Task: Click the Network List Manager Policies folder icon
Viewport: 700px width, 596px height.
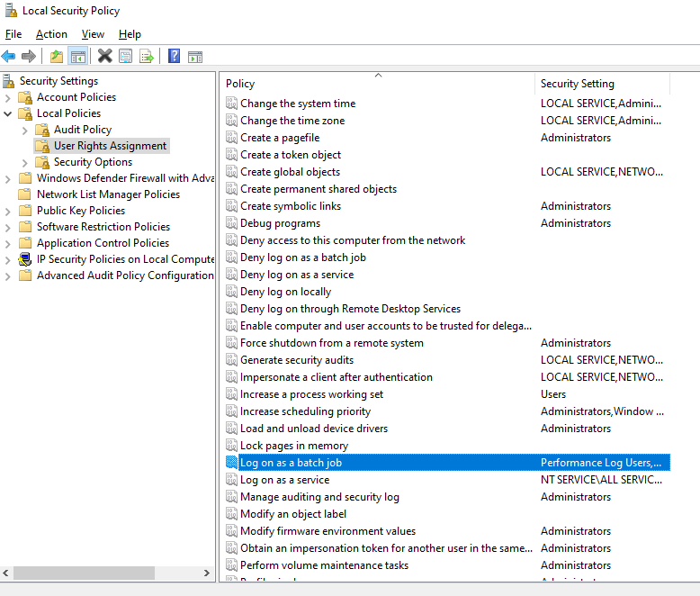Action: click(25, 194)
